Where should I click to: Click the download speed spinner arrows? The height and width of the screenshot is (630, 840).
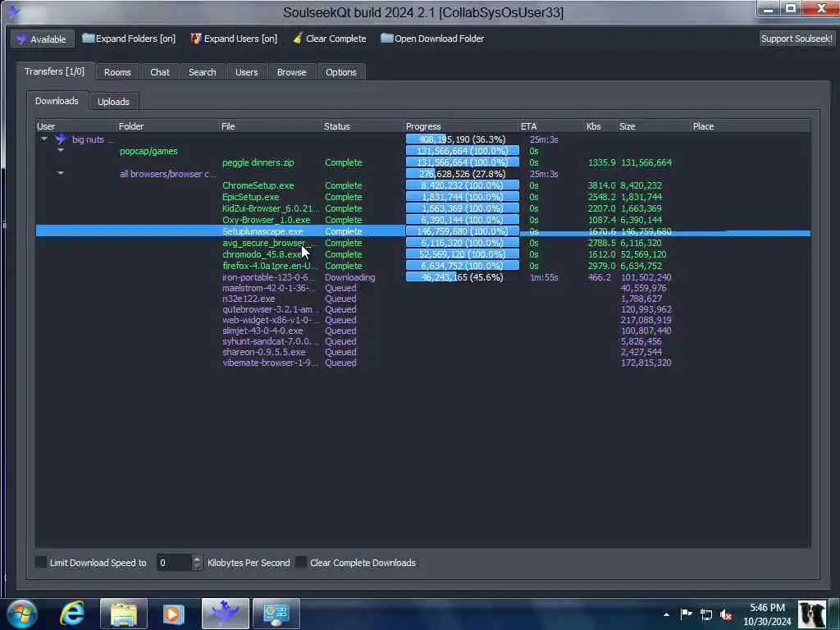[197, 563]
